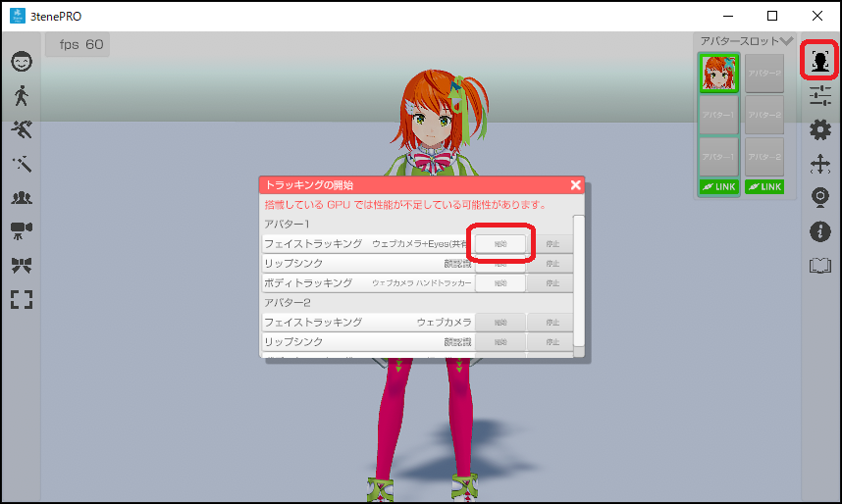Click the アバター1 リップシンク 顔認識 label
842x504 pixels.
click(x=457, y=264)
